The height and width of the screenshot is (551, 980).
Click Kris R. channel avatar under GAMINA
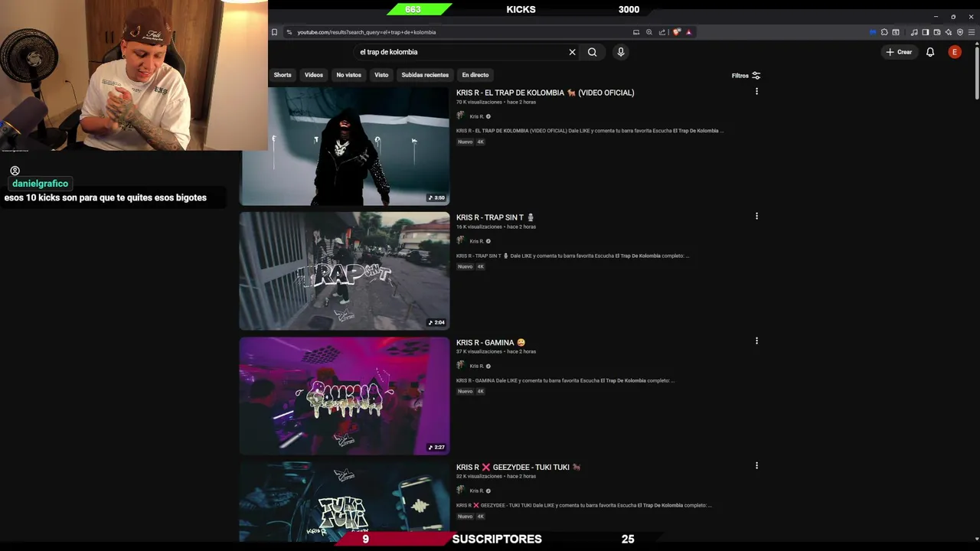click(460, 366)
